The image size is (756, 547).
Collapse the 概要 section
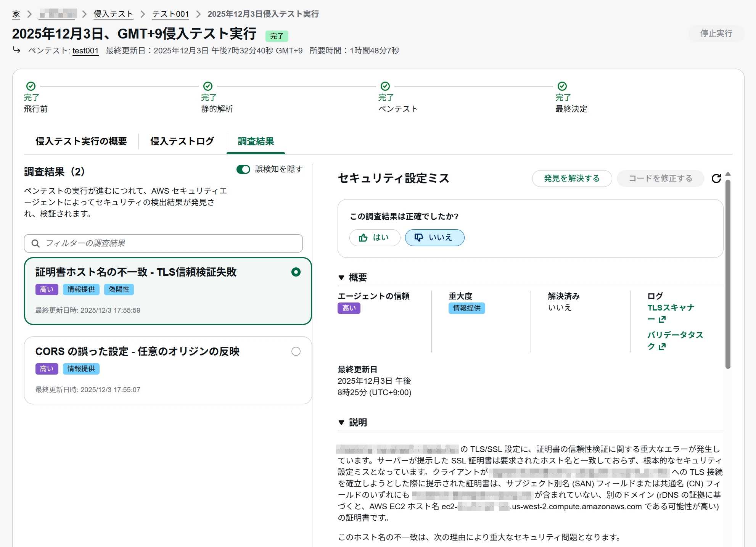point(341,278)
